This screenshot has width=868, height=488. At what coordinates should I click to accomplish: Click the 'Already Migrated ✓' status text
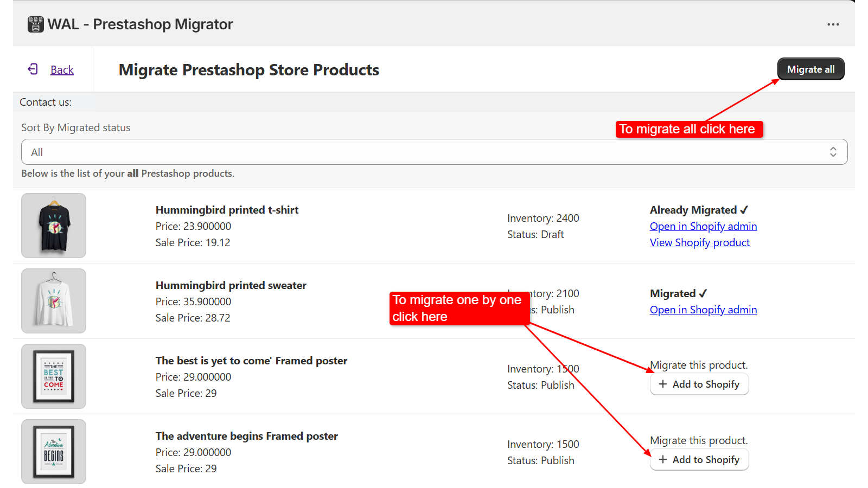pos(699,210)
